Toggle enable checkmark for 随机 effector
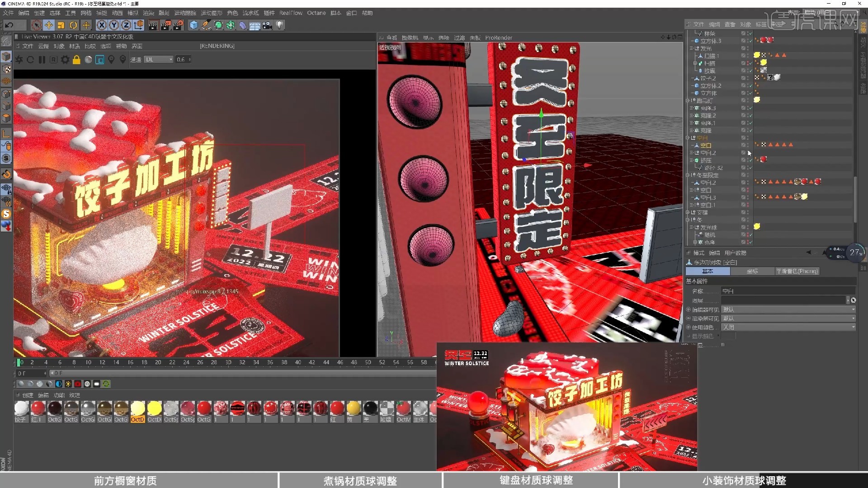Screen dimensions: 868x488 pyautogui.click(x=750, y=235)
